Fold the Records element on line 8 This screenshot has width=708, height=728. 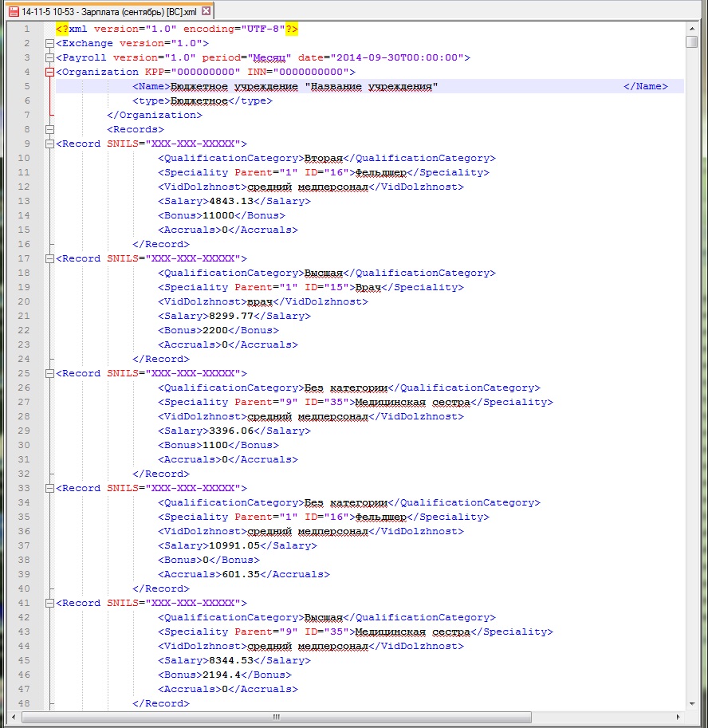(50, 129)
